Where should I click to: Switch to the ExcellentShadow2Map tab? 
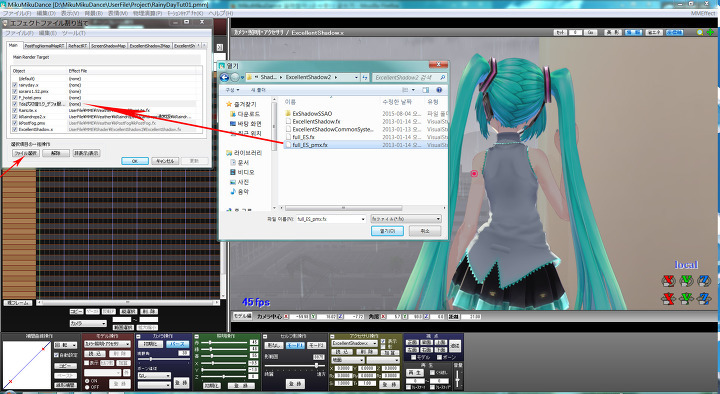coord(150,46)
